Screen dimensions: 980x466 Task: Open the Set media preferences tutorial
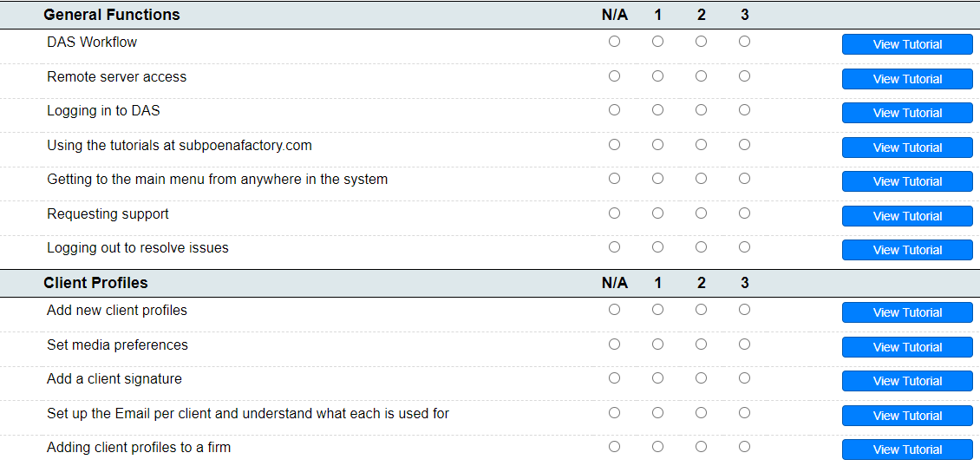(x=907, y=347)
